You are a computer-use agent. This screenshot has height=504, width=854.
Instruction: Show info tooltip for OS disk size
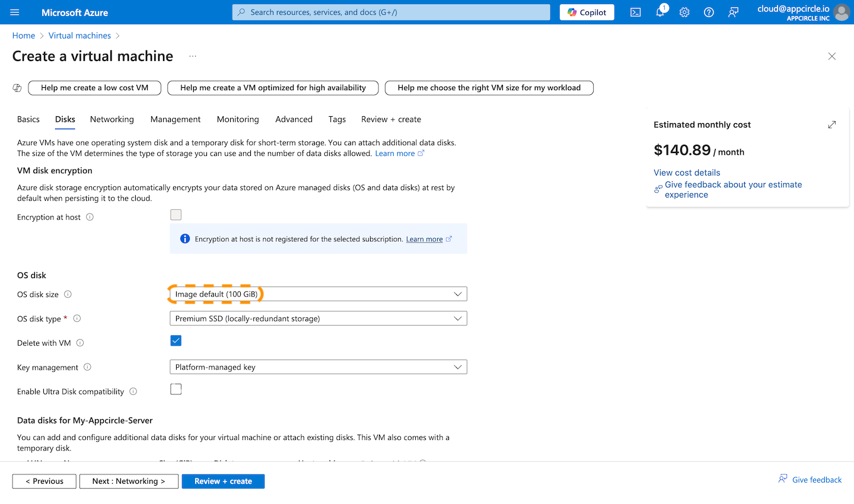68,294
